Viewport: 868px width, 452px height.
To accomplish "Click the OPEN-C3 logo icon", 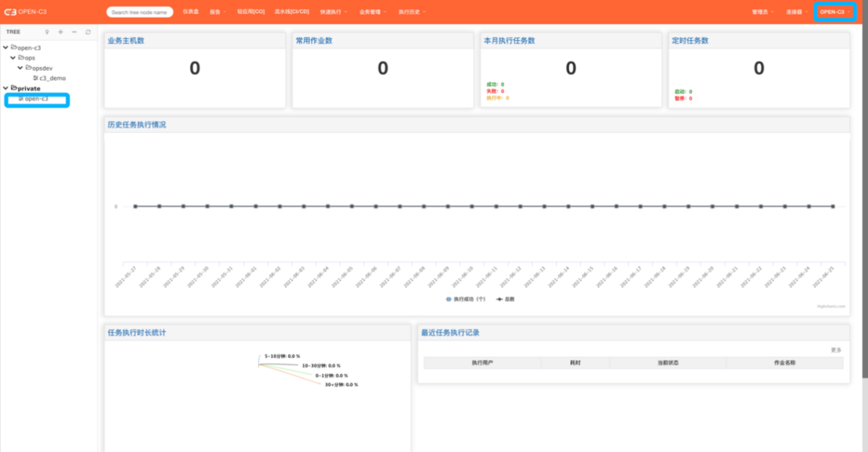I will click(10, 12).
